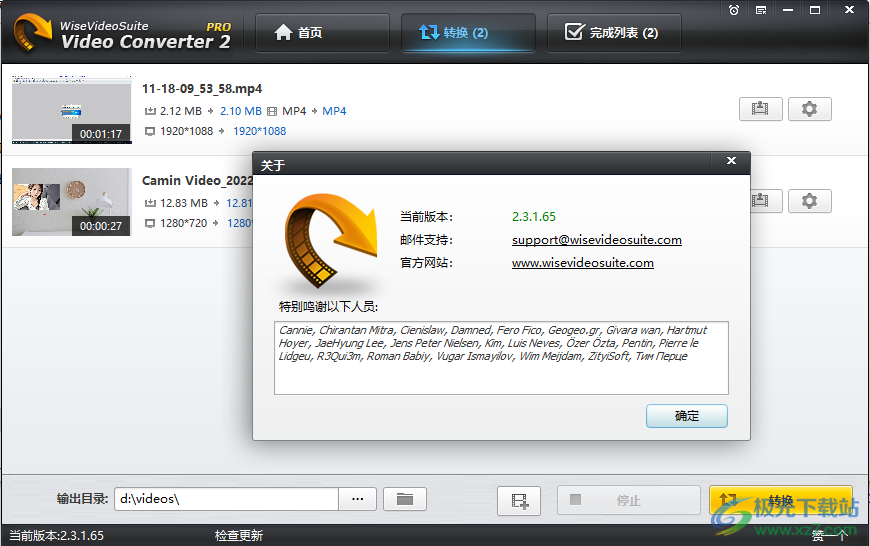Maximize the Video Converter window

(815, 10)
